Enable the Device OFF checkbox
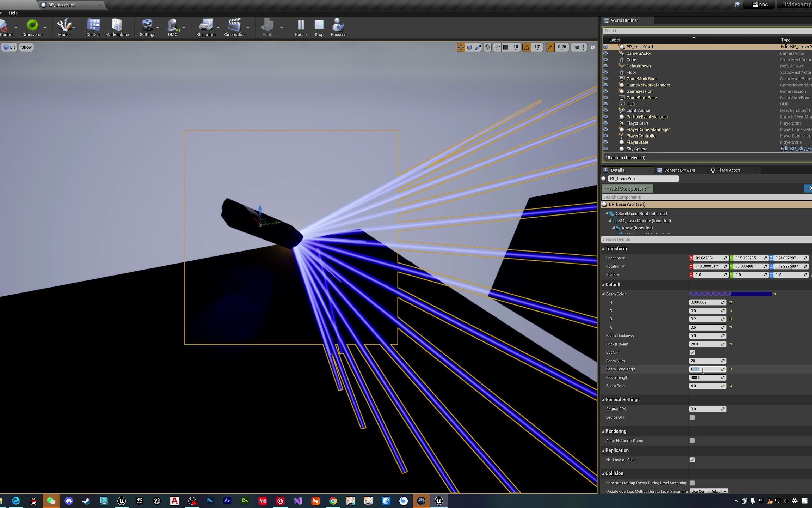Viewport: 812px width, 508px height. click(692, 417)
